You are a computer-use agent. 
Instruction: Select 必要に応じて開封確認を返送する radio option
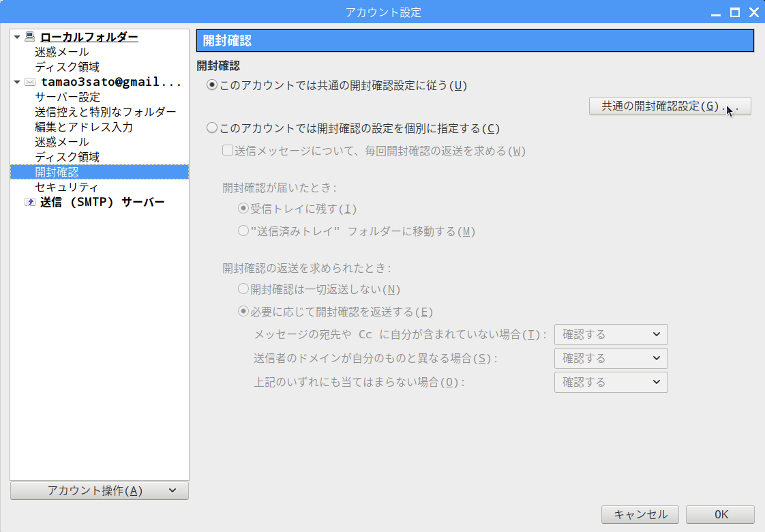point(243,311)
